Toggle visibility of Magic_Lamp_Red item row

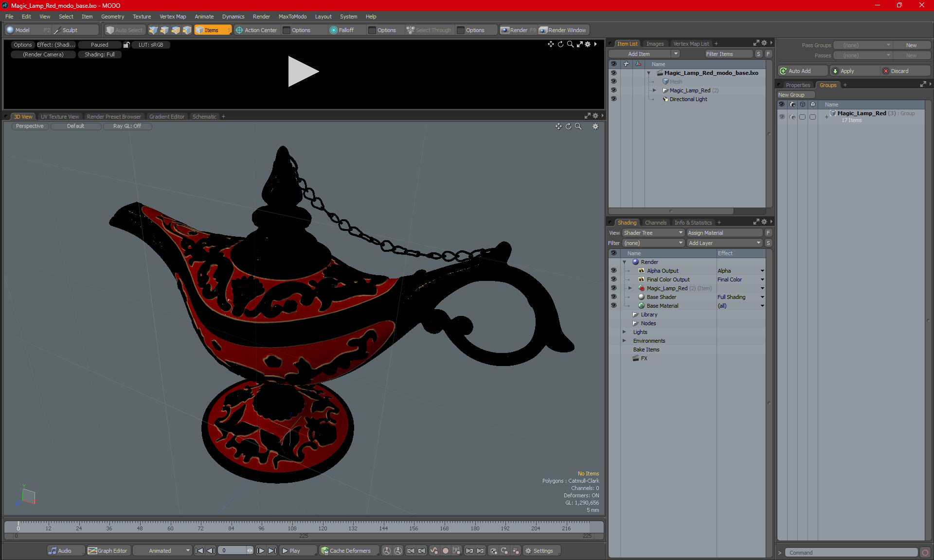tap(613, 90)
